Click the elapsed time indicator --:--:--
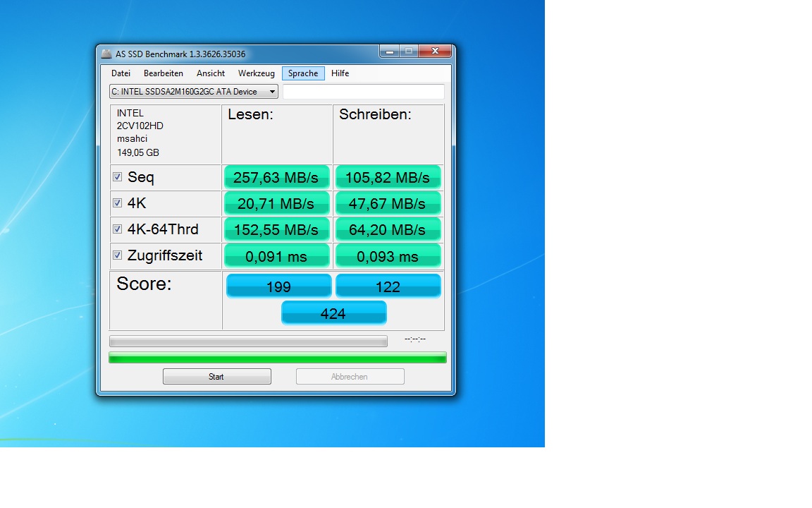Viewport: 812px width, 508px height. click(414, 339)
